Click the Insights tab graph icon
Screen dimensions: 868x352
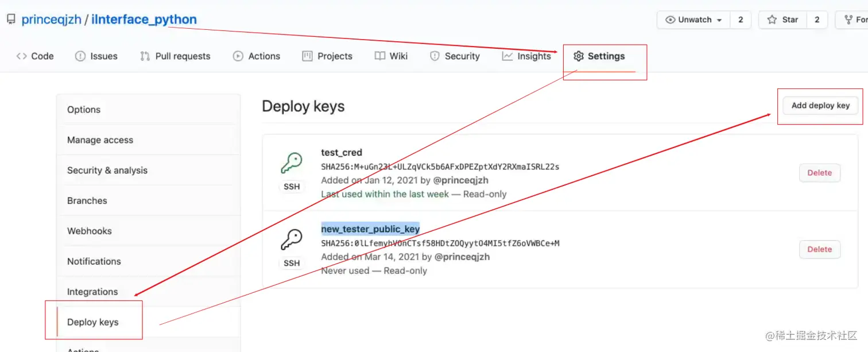507,56
